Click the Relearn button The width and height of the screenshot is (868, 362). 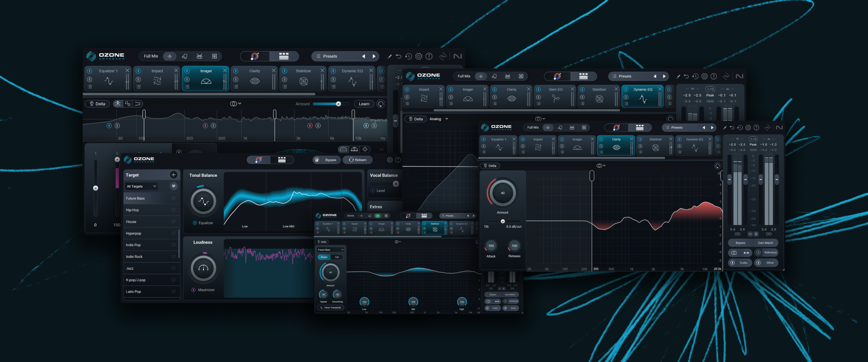357,160
